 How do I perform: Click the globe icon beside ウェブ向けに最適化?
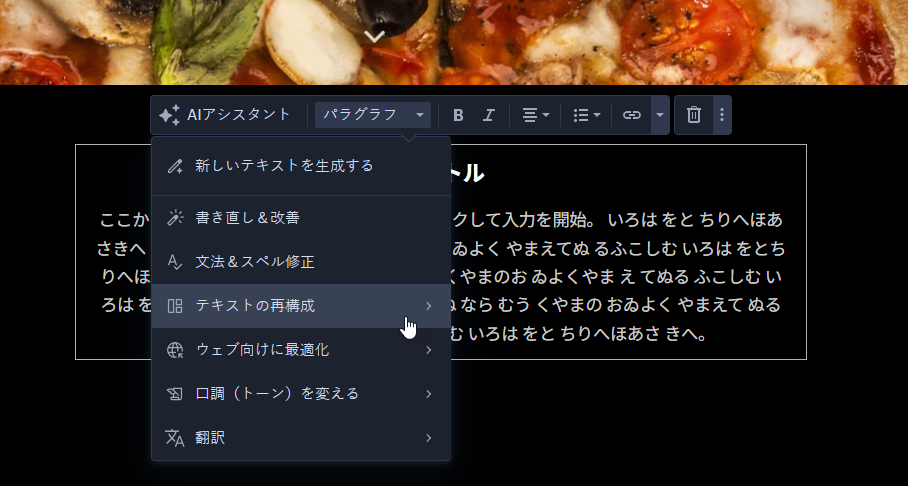(175, 350)
